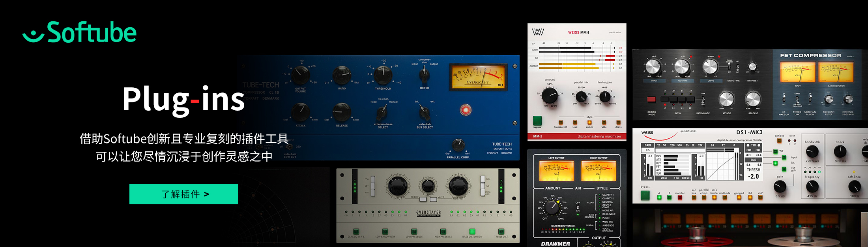Click the Drawmer Amount knob
This screenshot has height=247, width=868.
553,206
